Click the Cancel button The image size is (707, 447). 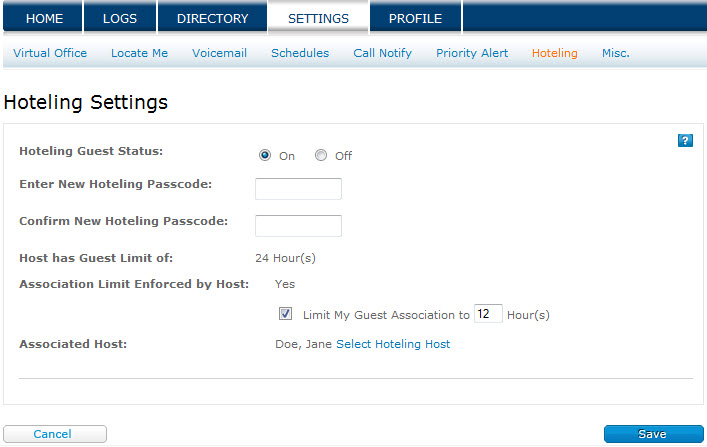coord(55,434)
